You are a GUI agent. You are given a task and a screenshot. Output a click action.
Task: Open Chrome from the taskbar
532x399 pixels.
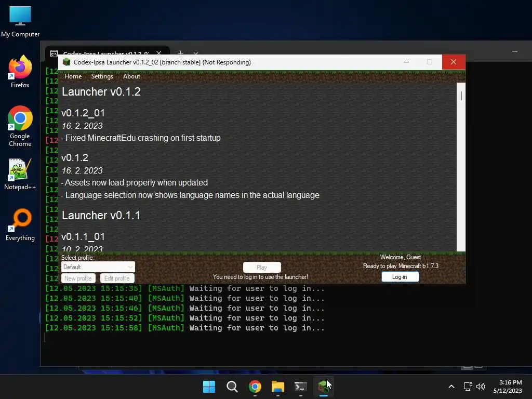pos(255,387)
